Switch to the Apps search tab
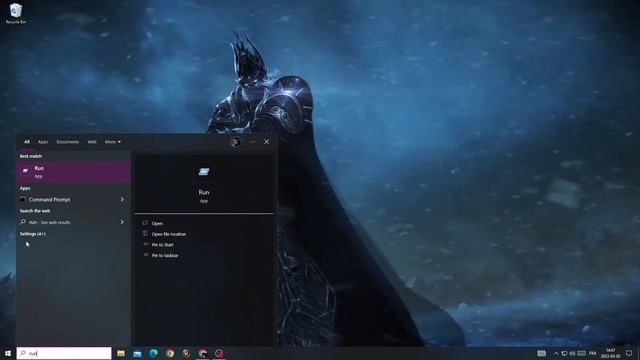This screenshot has height=360, width=640. (43, 142)
